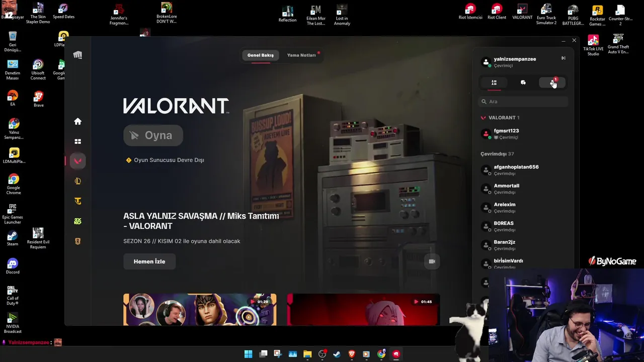Select friend fgmsrt123
The width and height of the screenshot is (644, 362).
point(523,134)
